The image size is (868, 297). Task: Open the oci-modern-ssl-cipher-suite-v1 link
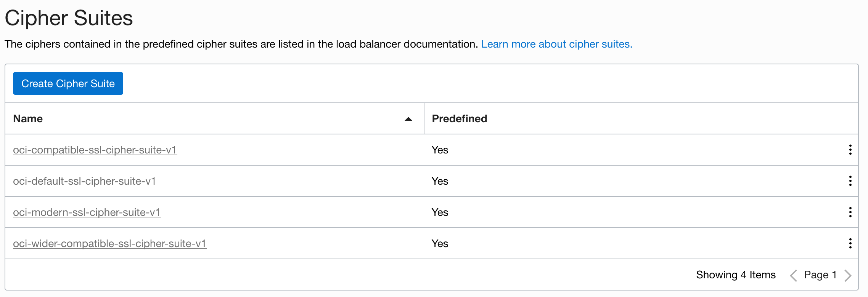click(x=87, y=212)
